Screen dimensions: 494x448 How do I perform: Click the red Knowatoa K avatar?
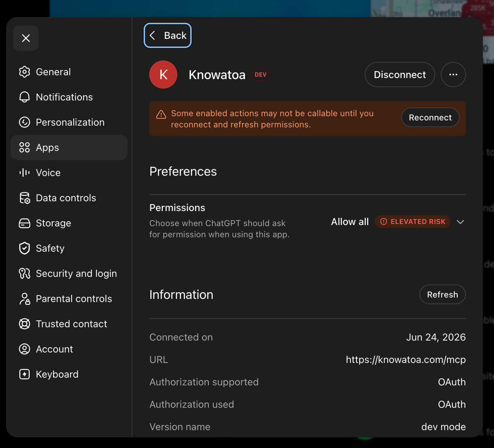tap(163, 75)
